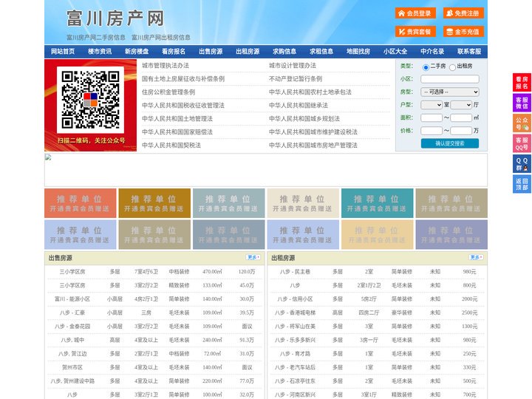532x399 pixels.
Task: Open the 八步 - 育才路 rental listing
Action: coord(295,353)
